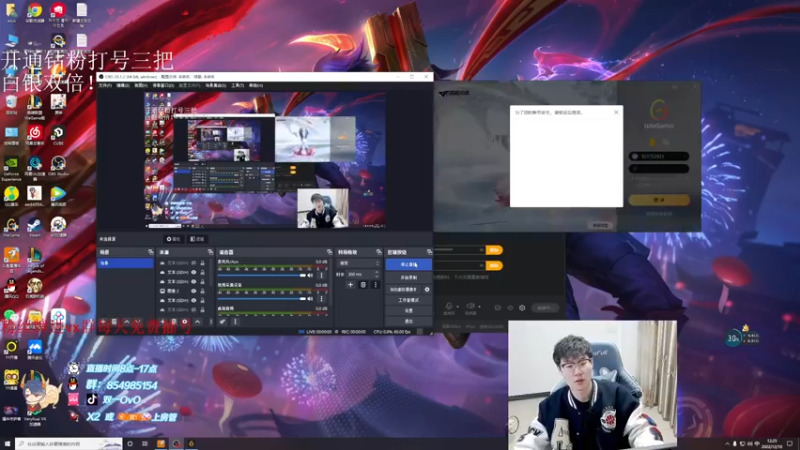Open the 帮助 menu in OBS
The width and height of the screenshot is (800, 450).
(256, 85)
